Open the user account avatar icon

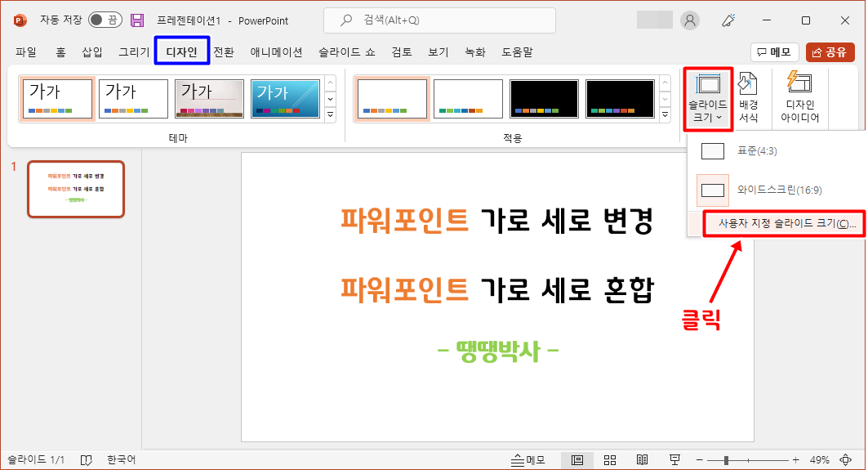[x=690, y=20]
